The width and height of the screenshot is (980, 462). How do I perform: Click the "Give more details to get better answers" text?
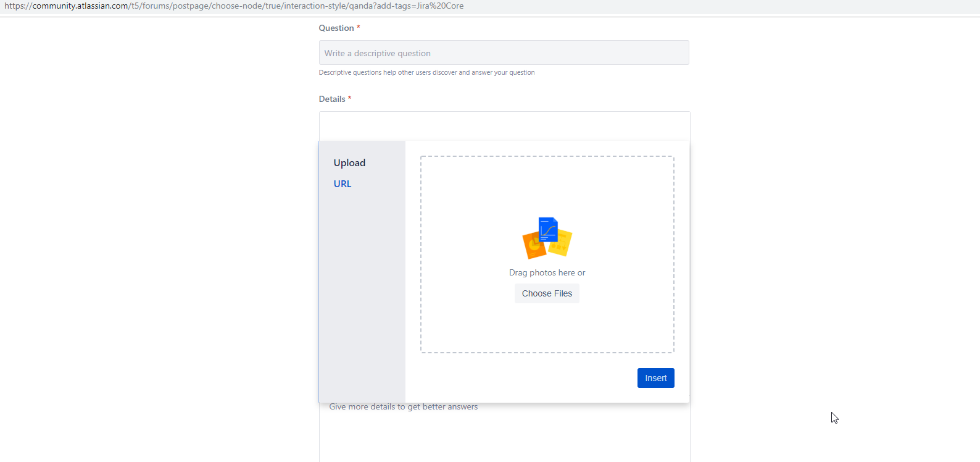404,406
